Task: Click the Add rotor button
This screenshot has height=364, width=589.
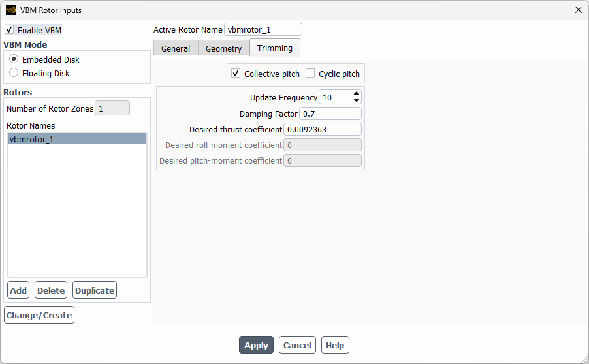Action: click(x=18, y=290)
